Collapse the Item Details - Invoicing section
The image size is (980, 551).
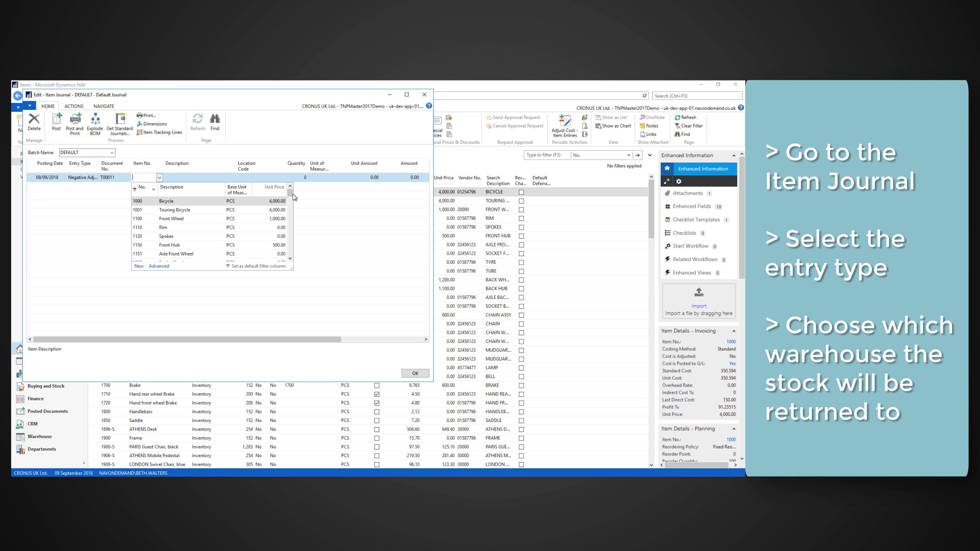pos(734,330)
